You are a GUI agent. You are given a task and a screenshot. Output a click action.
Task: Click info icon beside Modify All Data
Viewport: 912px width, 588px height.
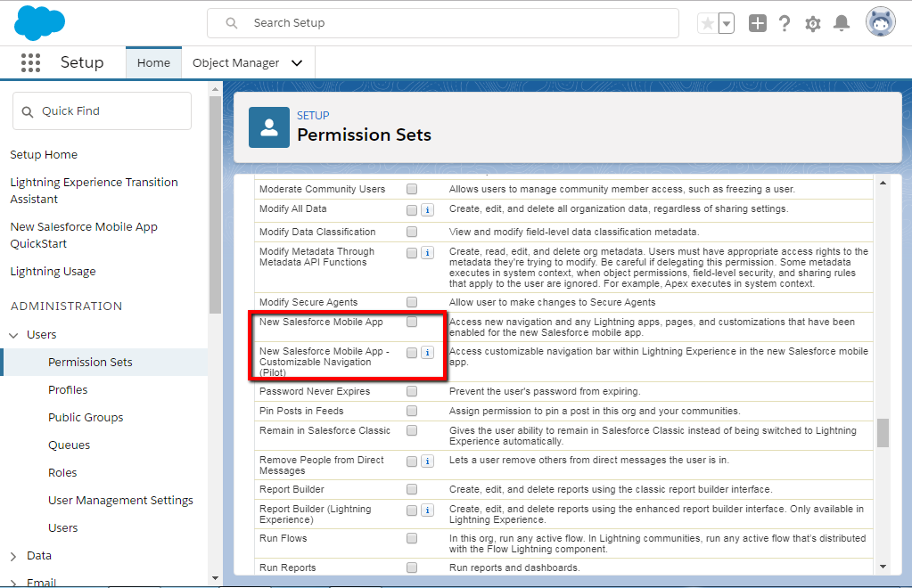(x=427, y=210)
